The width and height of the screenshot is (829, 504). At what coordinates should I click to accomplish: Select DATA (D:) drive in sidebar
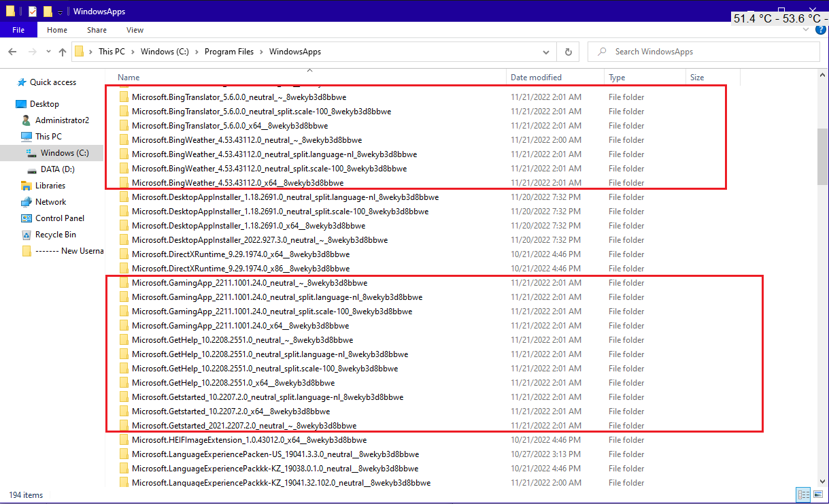tap(57, 169)
